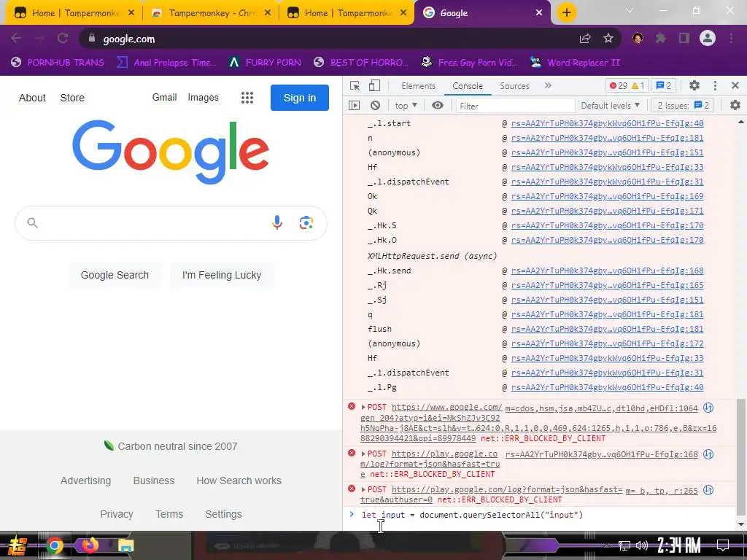Open the console settings gear in the filter row

[735, 105]
